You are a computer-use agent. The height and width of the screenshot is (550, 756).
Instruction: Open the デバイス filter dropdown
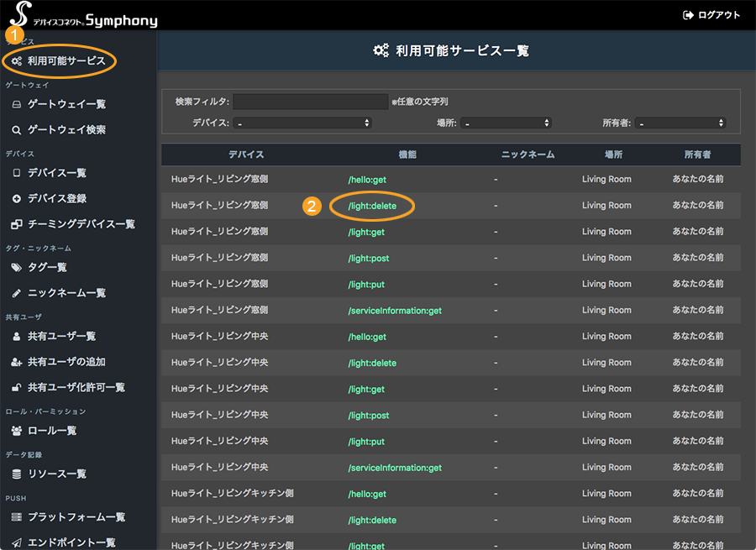pos(302,123)
